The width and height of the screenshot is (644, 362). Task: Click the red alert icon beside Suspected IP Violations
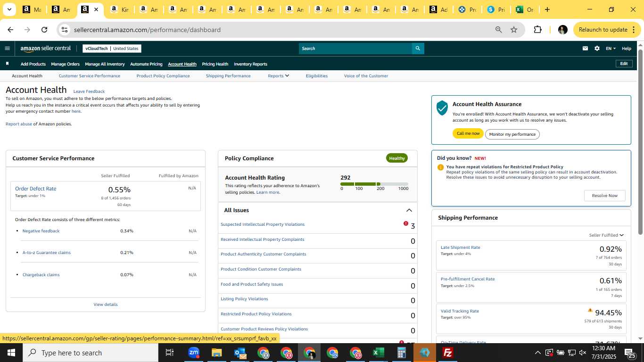pos(406,223)
